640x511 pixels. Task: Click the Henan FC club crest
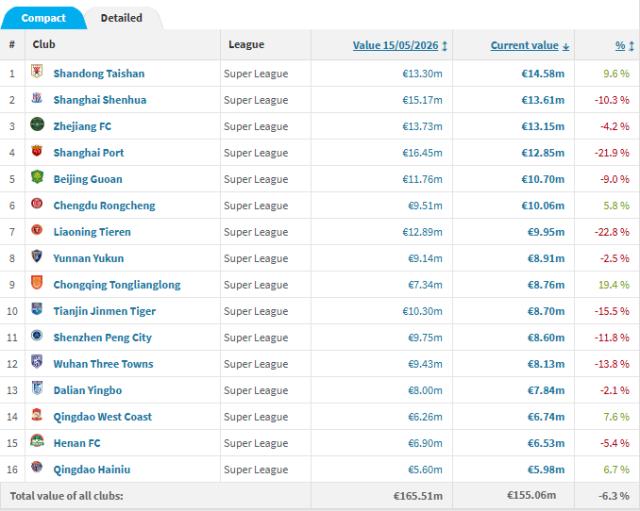tap(37, 441)
